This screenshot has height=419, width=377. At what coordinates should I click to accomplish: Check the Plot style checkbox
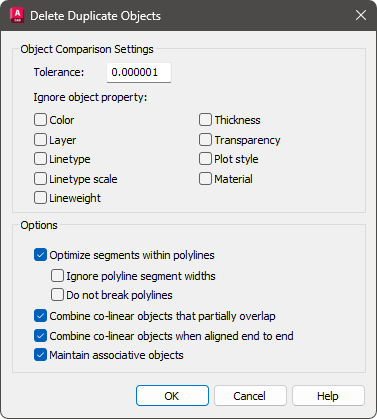tap(205, 159)
